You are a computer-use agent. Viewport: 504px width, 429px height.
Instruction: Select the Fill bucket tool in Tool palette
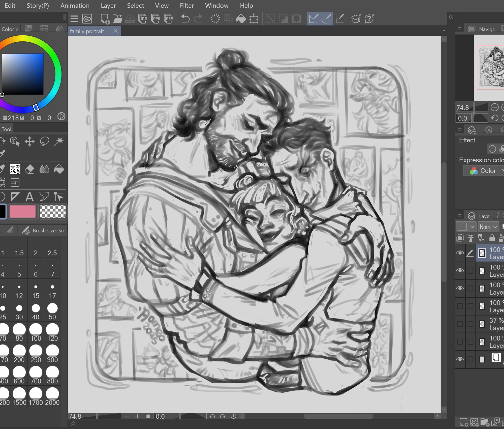click(x=59, y=169)
